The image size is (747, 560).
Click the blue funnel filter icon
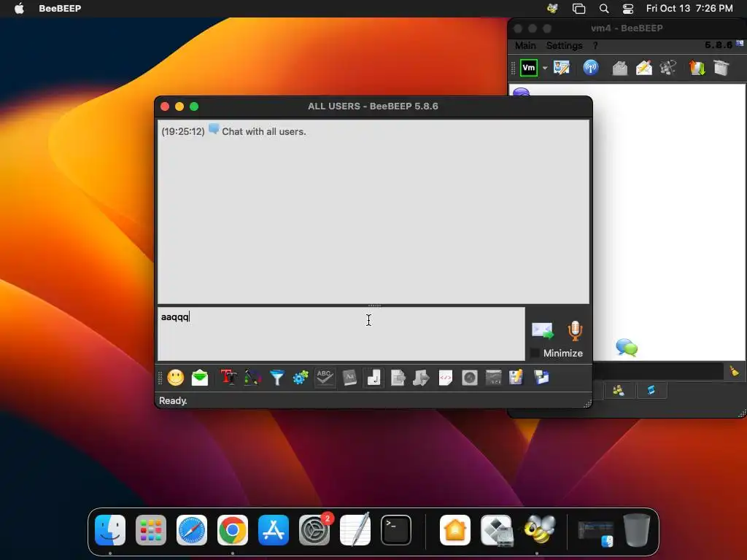[276, 378]
